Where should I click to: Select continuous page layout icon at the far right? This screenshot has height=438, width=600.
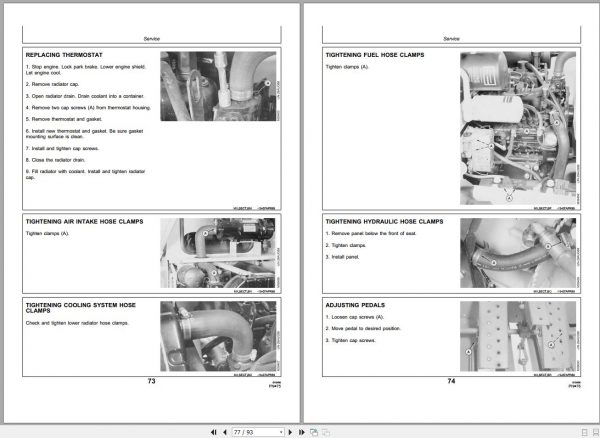click(596, 432)
